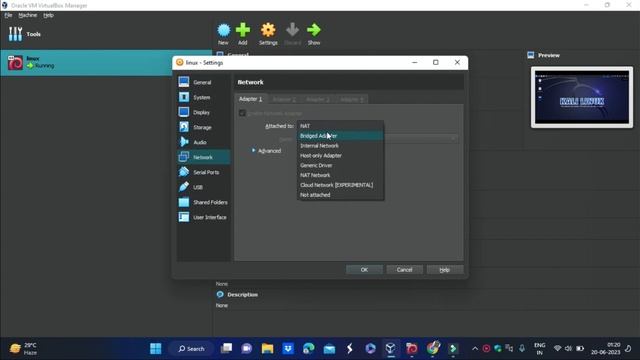Maximize the linux Settings dialog
This screenshot has width=640, height=360.
pos(436,62)
